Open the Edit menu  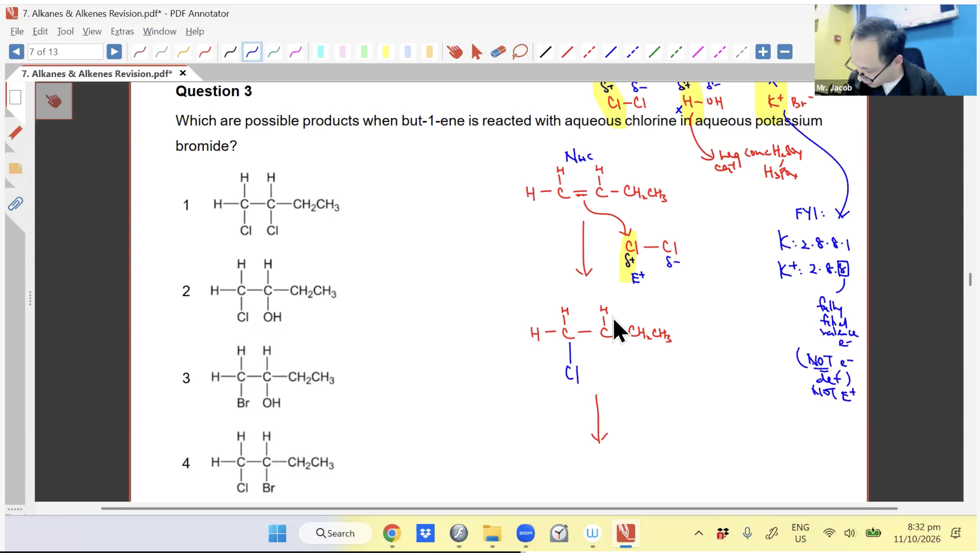pos(40,31)
